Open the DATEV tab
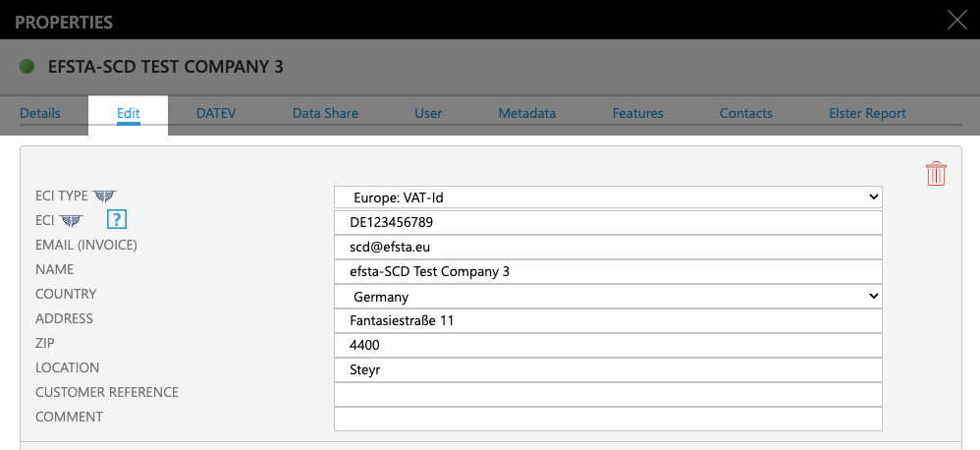This screenshot has height=450, width=980. pyautogui.click(x=216, y=113)
